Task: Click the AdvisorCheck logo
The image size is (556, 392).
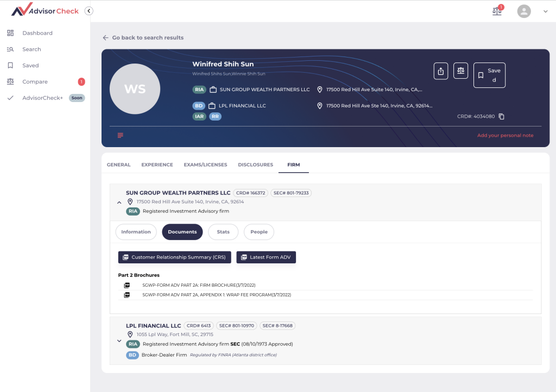Action: pyautogui.click(x=43, y=10)
